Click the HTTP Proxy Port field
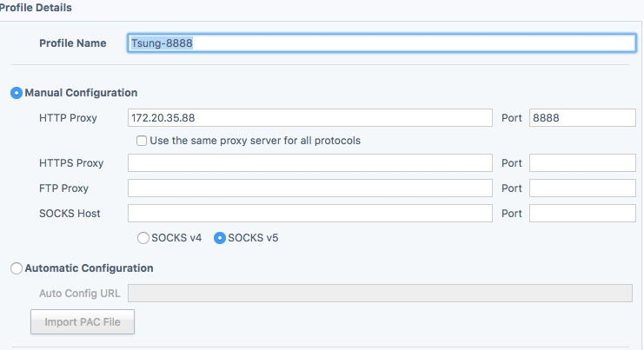The image size is (644, 350). pyautogui.click(x=582, y=117)
